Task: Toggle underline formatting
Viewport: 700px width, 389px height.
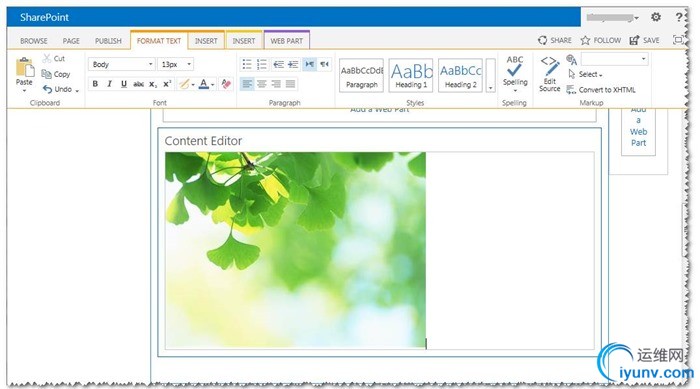Action: 124,84
